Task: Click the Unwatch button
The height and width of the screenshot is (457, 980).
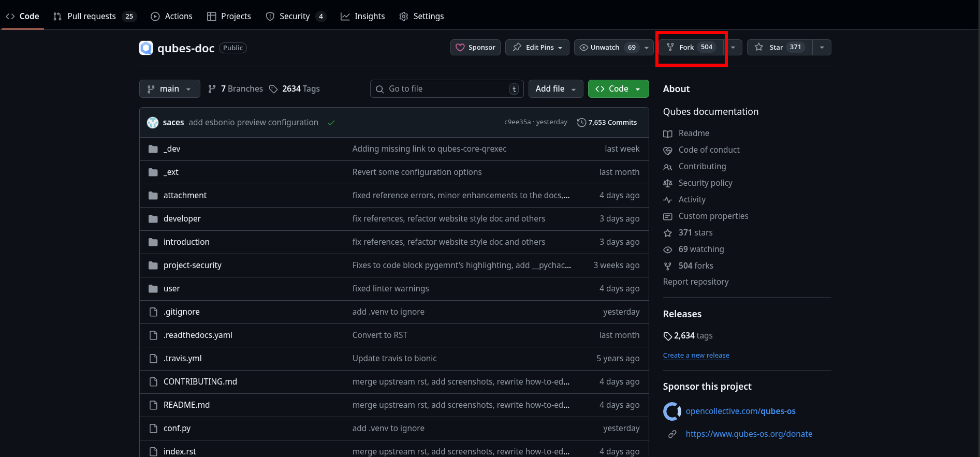Action: [x=607, y=47]
